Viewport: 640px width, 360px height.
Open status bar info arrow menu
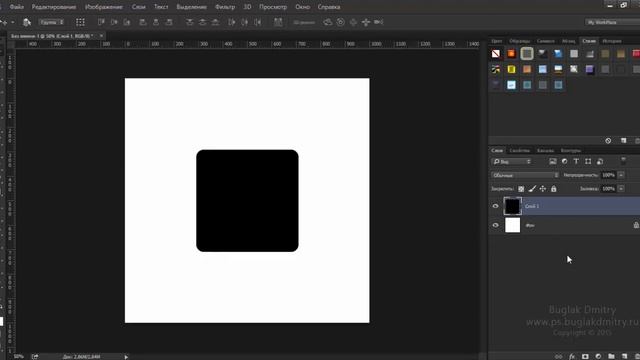click(x=126, y=357)
